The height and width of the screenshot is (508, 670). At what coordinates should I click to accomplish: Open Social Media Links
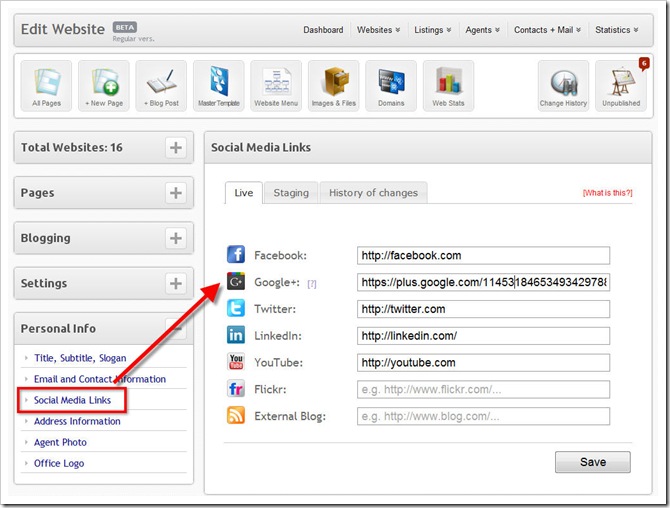[x=72, y=400]
